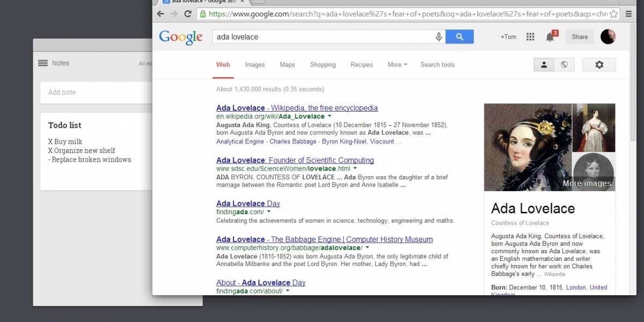The height and width of the screenshot is (322, 644).
Task: Click the 'X Buy milk' line
Action: point(65,142)
